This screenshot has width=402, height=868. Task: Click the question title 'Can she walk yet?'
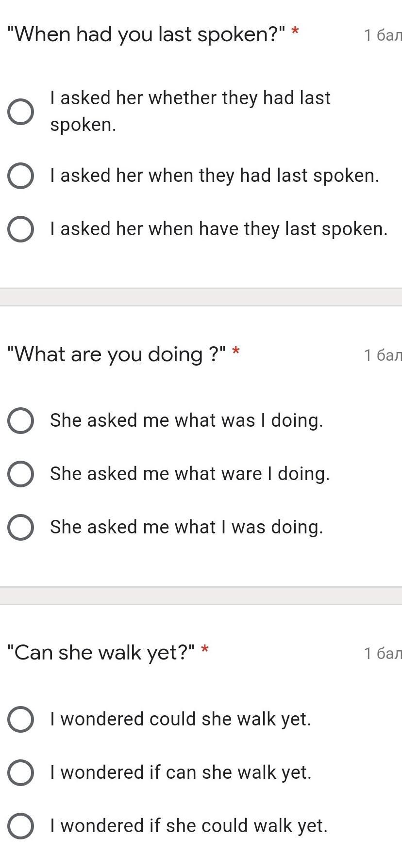(x=101, y=653)
